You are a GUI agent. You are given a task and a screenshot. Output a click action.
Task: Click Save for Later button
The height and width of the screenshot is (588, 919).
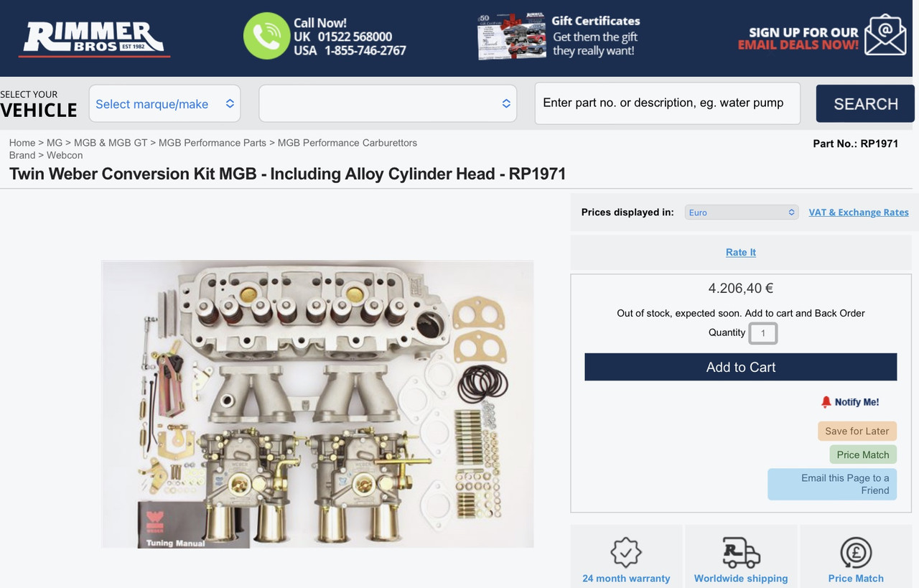[857, 431]
